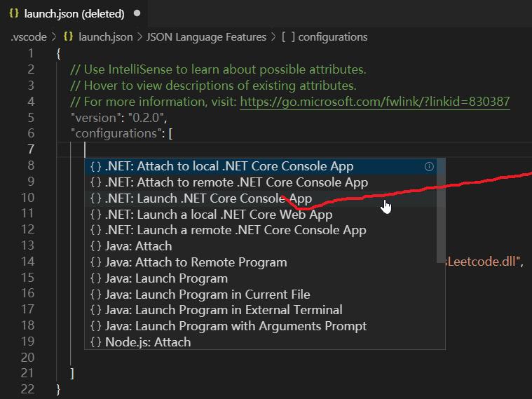Image resolution: width=532 pixels, height=399 pixels.
Task: Pick .NET: Launch .NET Core Console App suggestion
Action: coord(261,198)
